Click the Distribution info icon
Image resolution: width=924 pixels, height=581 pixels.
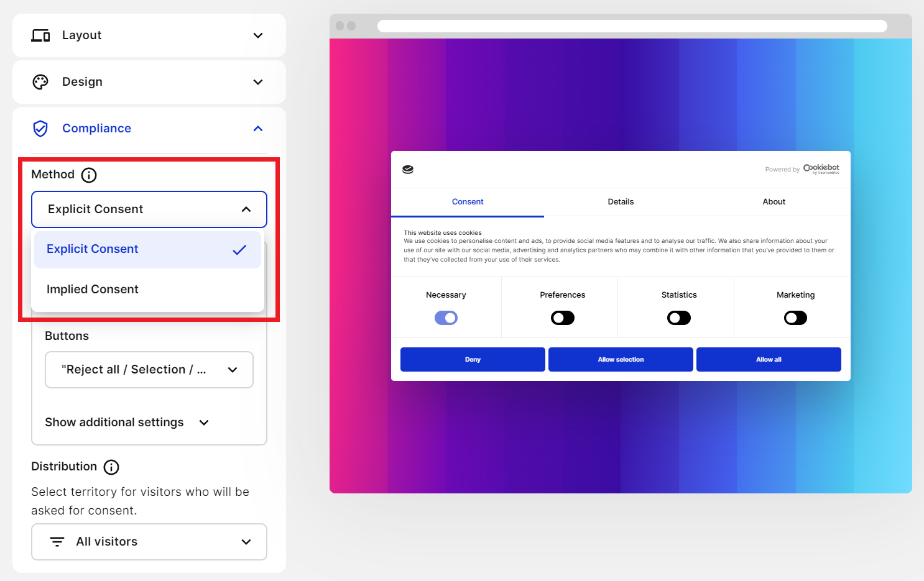tap(111, 467)
